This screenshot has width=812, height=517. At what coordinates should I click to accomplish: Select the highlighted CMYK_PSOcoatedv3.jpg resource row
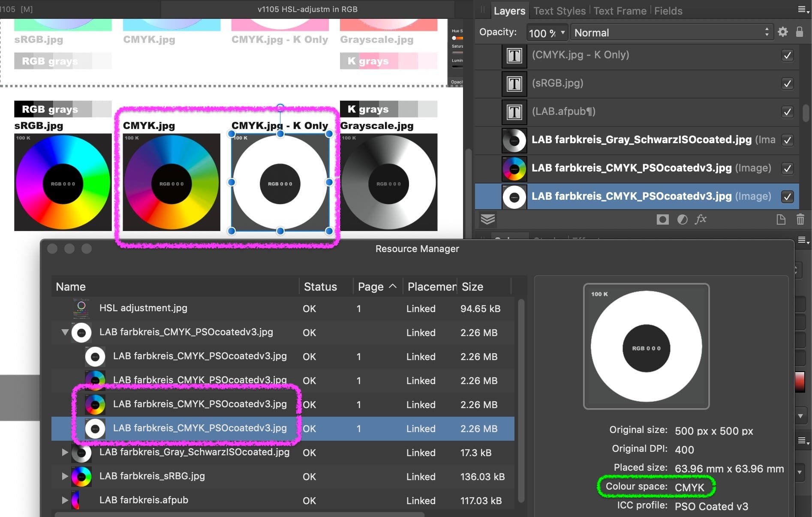pos(283,428)
